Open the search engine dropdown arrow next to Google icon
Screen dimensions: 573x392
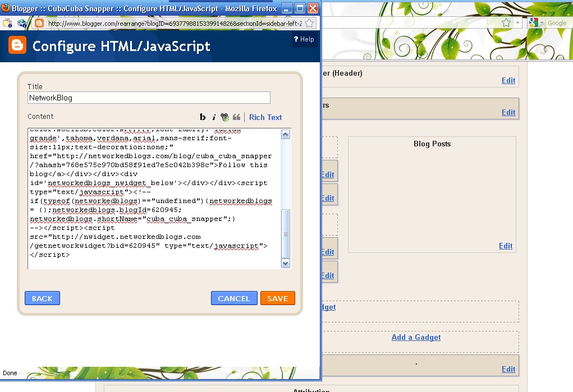542,23
